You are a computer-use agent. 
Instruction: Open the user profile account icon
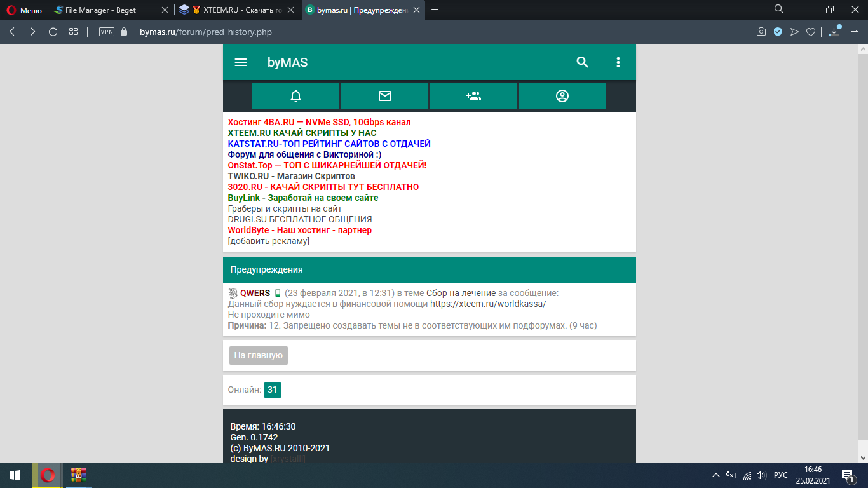click(x=562, y=96)
